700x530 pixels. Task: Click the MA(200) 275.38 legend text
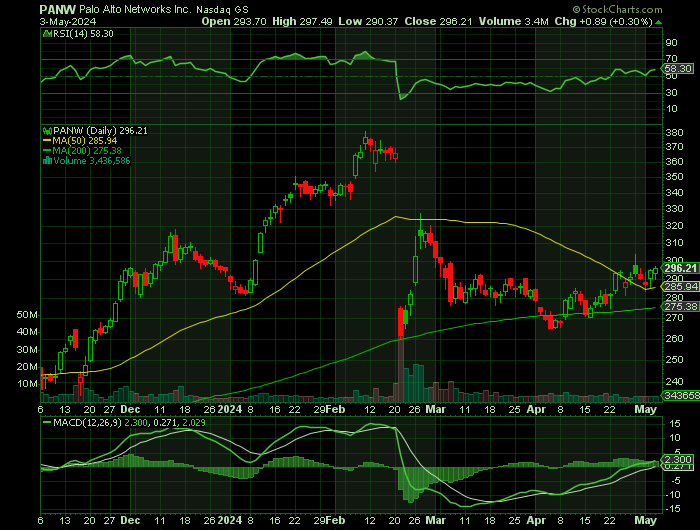[87, 150]
